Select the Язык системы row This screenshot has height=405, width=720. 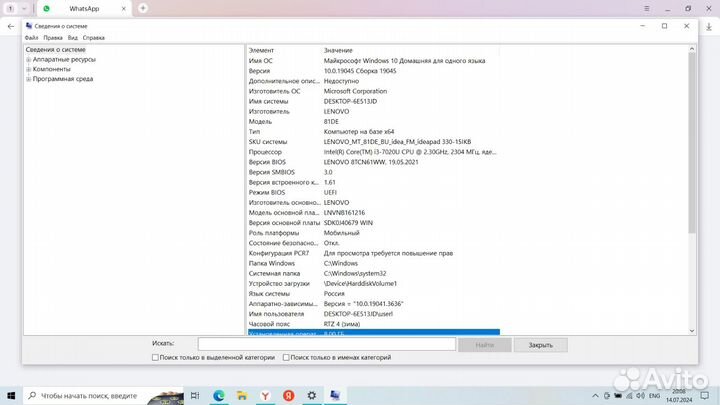[x=373, y=293]
